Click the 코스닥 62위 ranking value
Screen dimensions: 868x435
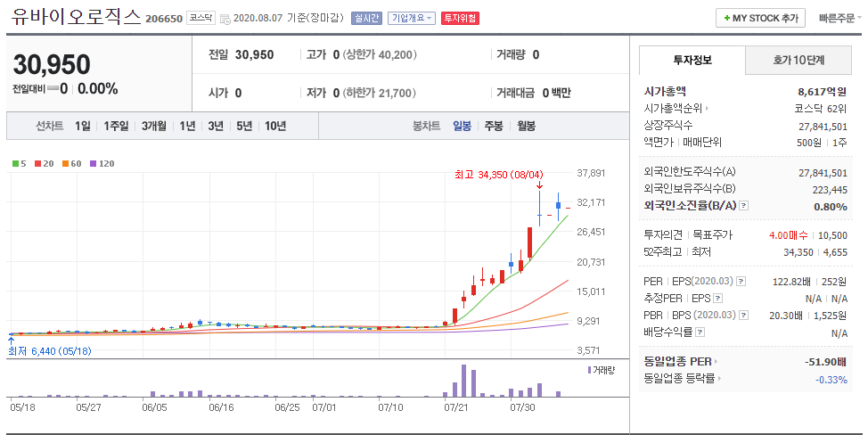[x=821, y=109]
